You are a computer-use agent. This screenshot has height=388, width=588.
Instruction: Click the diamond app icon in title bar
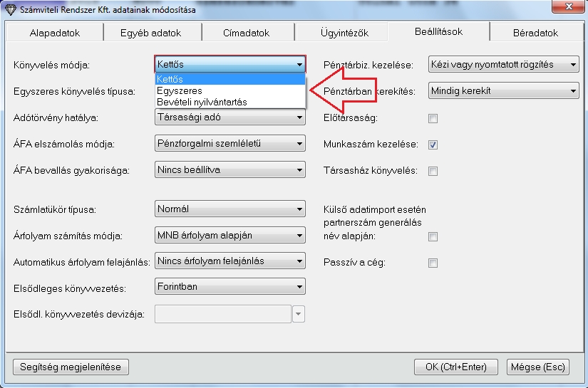tap(10, 10)
